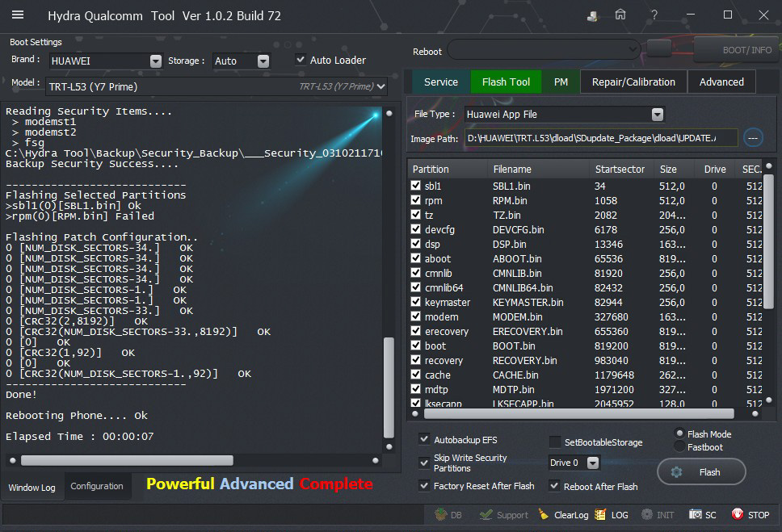The width and height of the screenshot is (782, 532).
Task: Uncheck the sbl1 partition checkbox
Action: [415, 186]
